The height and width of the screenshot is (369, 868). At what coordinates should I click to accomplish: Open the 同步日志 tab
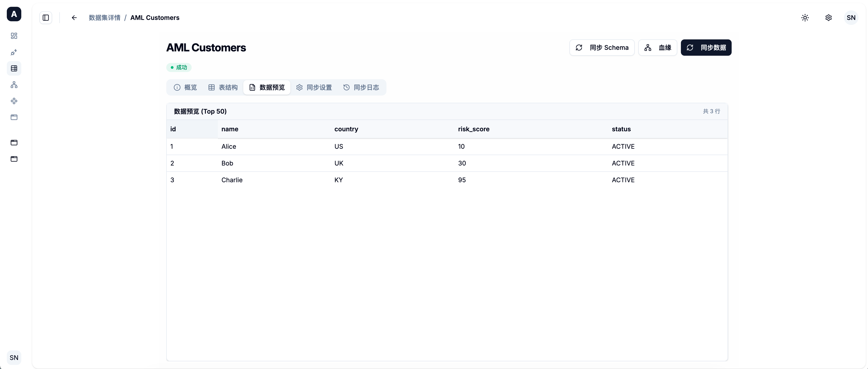(x=361, y=88)
